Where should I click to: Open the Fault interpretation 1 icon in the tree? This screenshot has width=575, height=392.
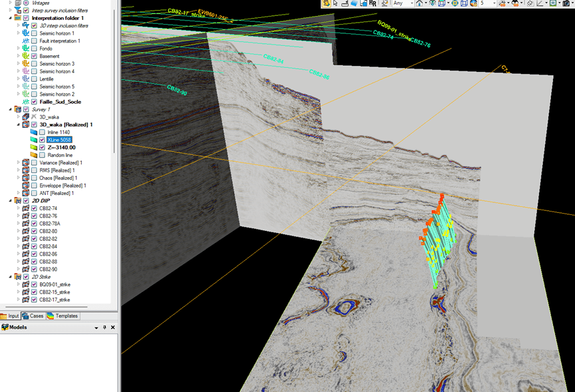coord(26,41)
